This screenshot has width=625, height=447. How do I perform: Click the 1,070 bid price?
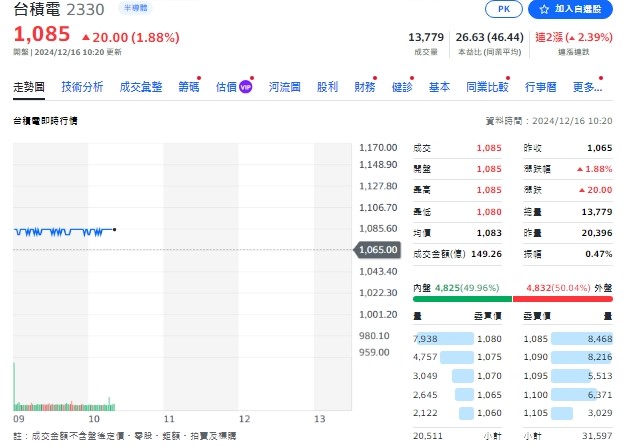point(489,376)
